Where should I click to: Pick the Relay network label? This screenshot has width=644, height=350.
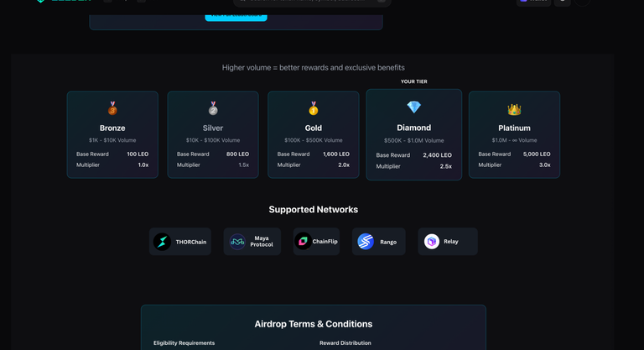[x=451, y=242]
